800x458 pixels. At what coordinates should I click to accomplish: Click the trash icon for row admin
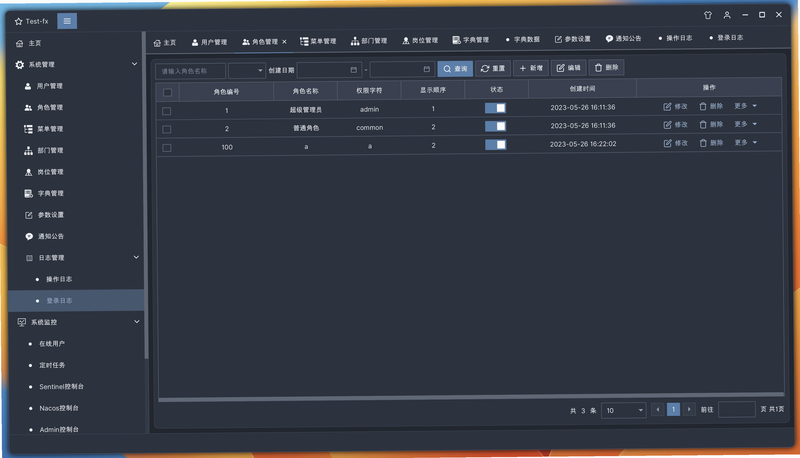tap(703, 106)
